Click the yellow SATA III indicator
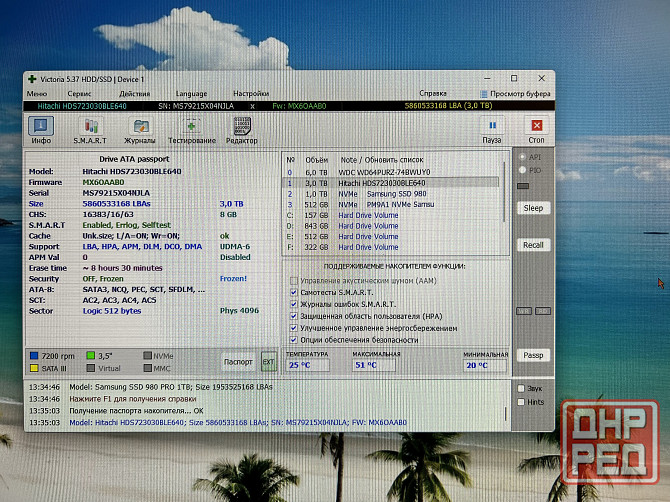Viewport: 670px width, 502px height. click(x=34, y=368)
